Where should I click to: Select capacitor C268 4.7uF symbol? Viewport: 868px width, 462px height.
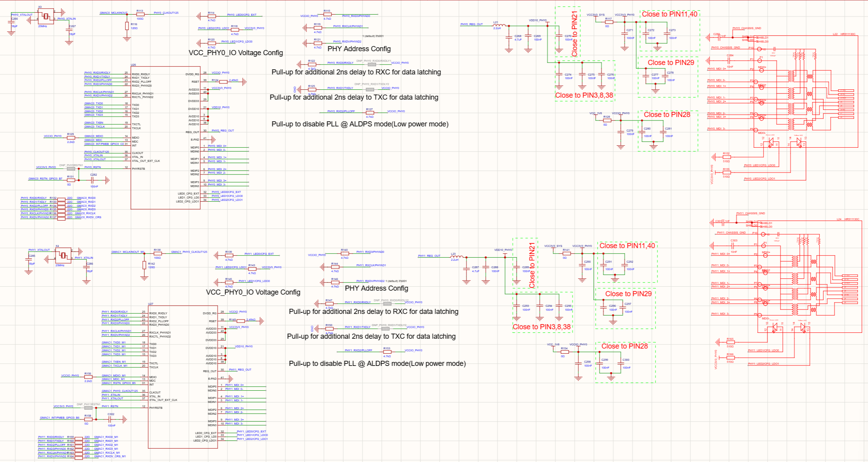tap(509, 37)
